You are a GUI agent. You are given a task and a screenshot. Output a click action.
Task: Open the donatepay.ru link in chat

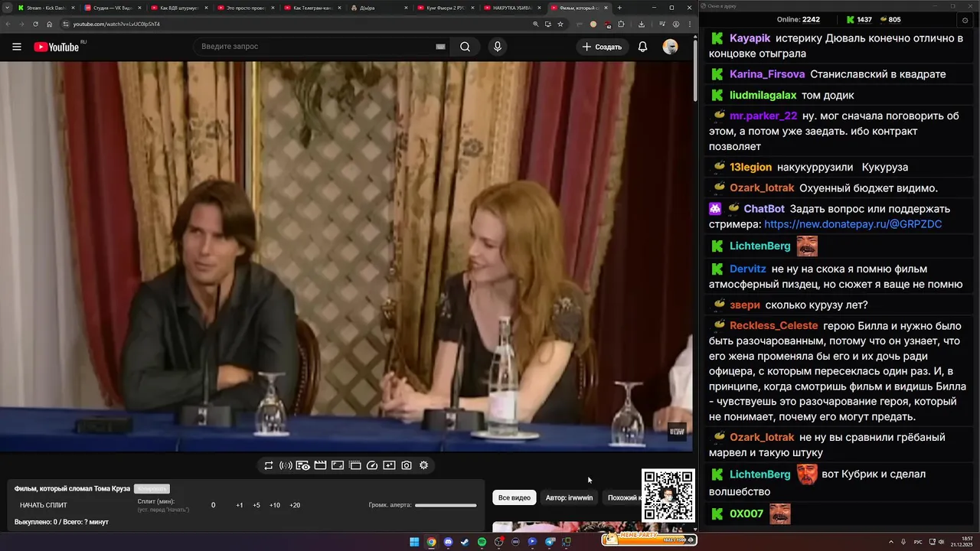(853, 224)
